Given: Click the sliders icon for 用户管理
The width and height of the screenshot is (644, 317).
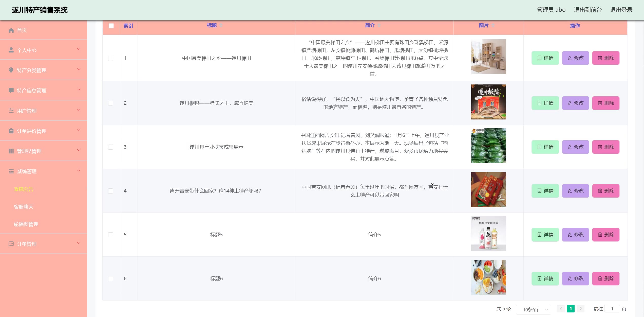Looking at the screenshot, I should click(11, 111).
